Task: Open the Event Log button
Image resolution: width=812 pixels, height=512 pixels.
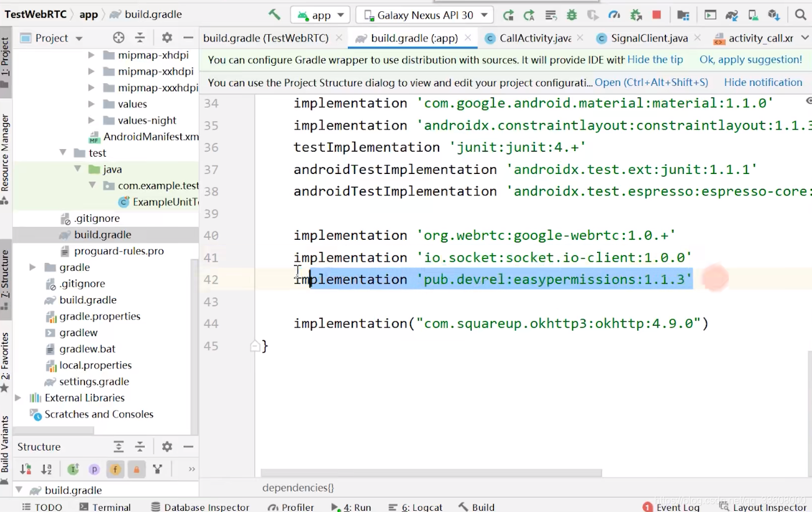Action: (670, 507)
